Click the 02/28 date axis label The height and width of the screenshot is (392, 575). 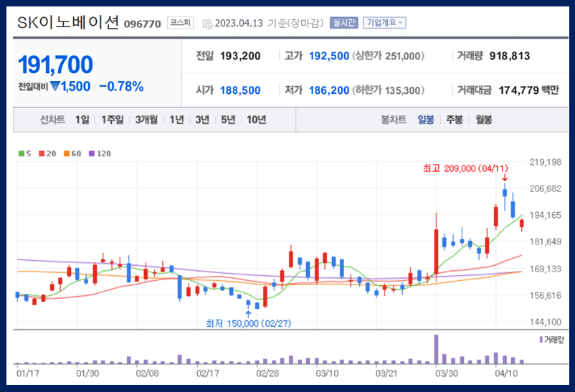[x=267, y=373]
